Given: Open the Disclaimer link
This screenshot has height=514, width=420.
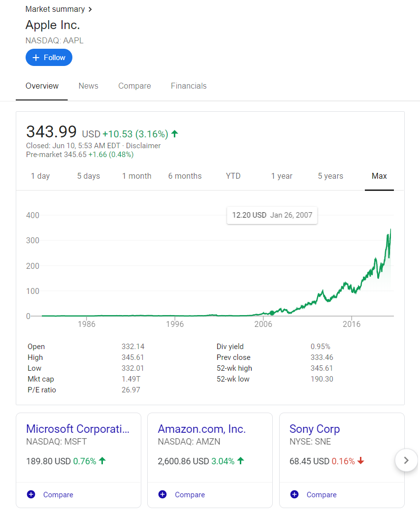Looking at the screenshot, I should (x=143, y=146).
